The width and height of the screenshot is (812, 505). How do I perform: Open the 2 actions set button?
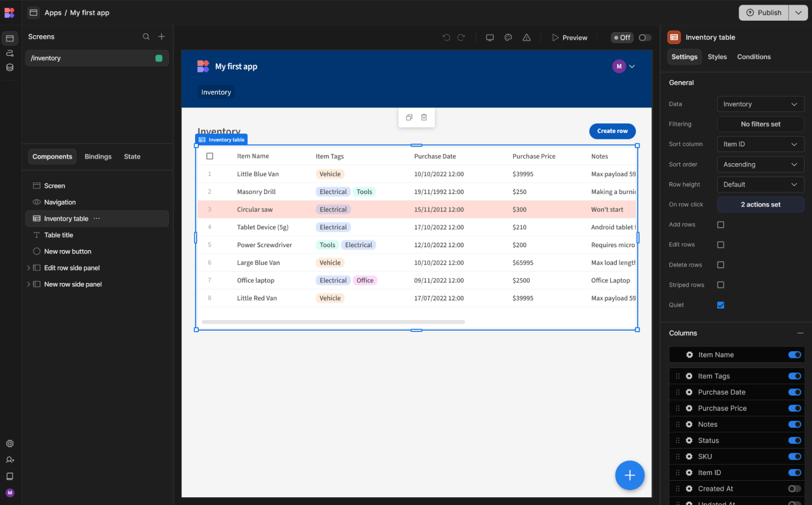tap(760, 205)
